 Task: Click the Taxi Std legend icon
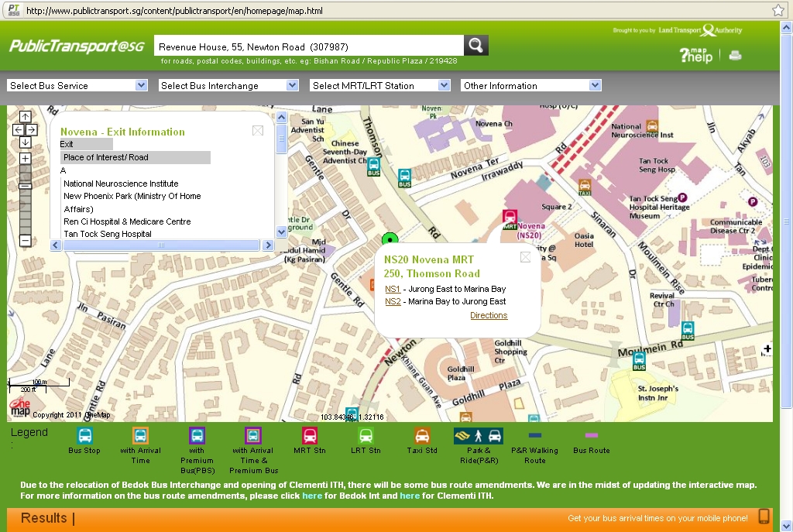pos(422,434)
